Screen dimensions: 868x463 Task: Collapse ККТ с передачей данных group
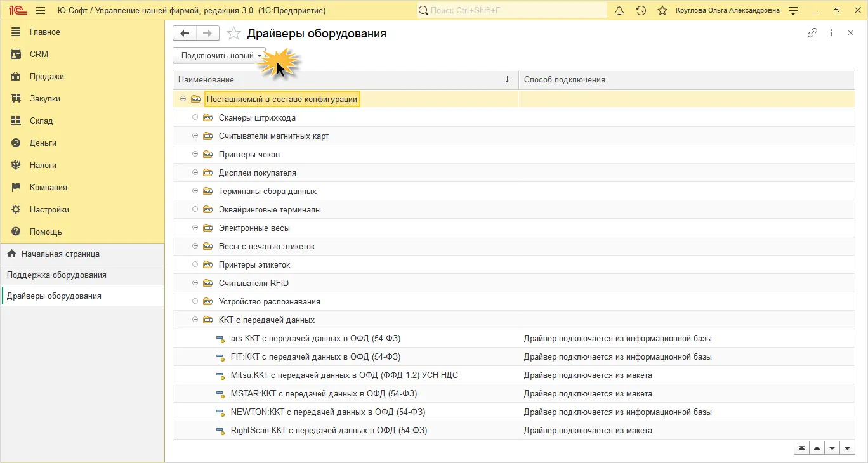point(195,320)
